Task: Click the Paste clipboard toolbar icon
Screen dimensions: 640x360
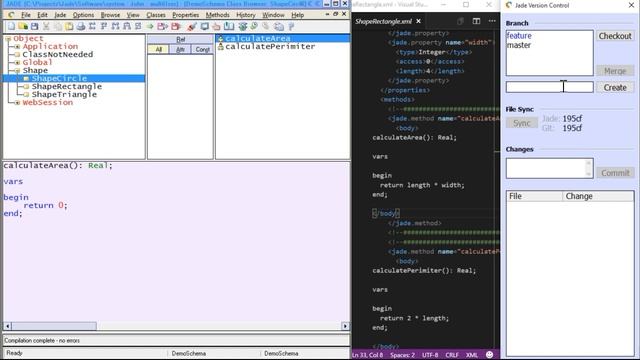Action: click(69, 27)
